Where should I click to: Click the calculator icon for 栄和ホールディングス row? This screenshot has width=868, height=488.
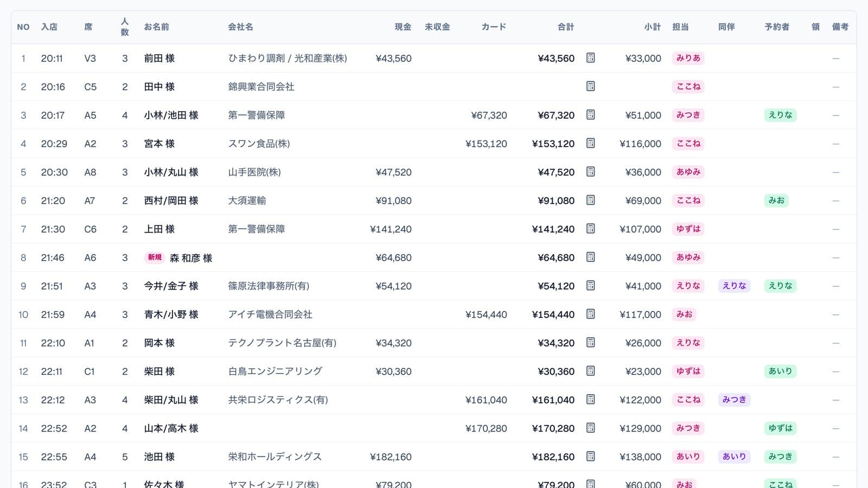coord(591,457)
